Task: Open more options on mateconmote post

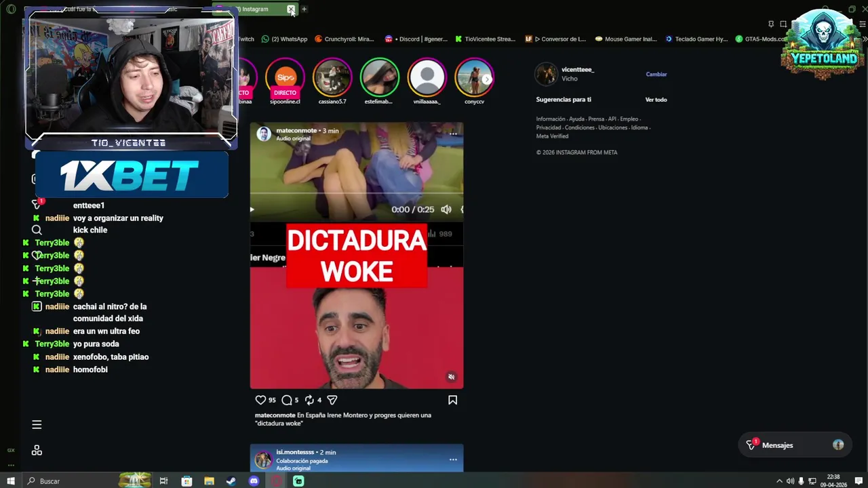Action: point(453,134)
